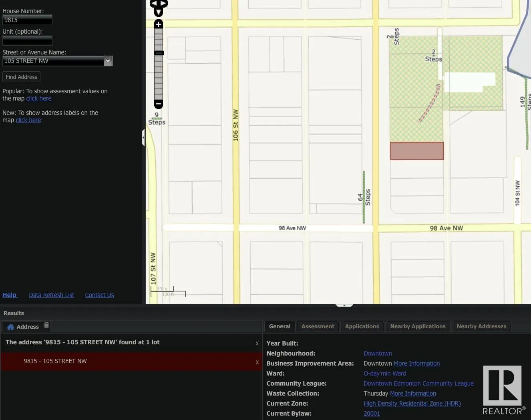Click the 104 St NW map label
This screenshot has width=531, height=420.
[x=517, y=193]
